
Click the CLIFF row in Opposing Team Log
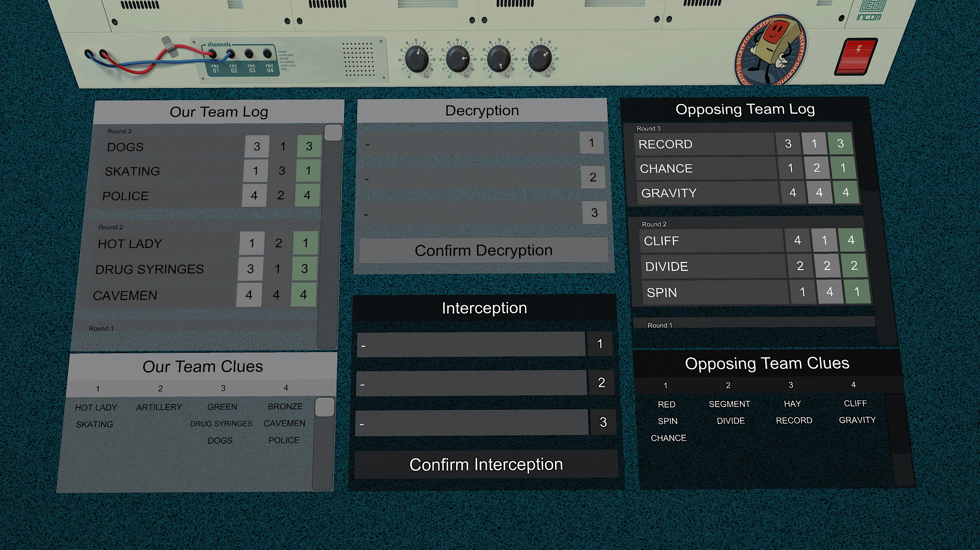click(x=752, y=241)
